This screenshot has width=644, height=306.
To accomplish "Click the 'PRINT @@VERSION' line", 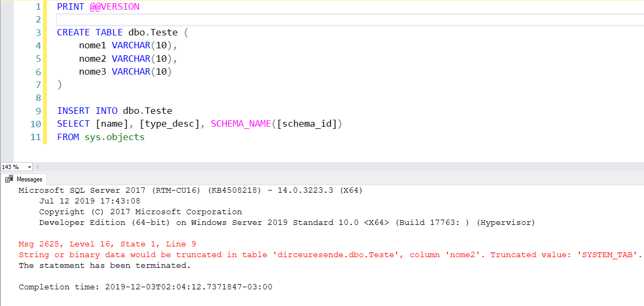I will (98, 6).
